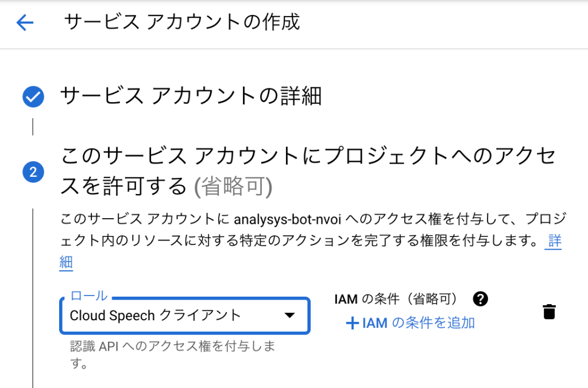This screenshot has height=388, width=588.
Task: Expand the サービス アカウントの詳細 step
Action: pyautogui.click(x=191, y=96)
